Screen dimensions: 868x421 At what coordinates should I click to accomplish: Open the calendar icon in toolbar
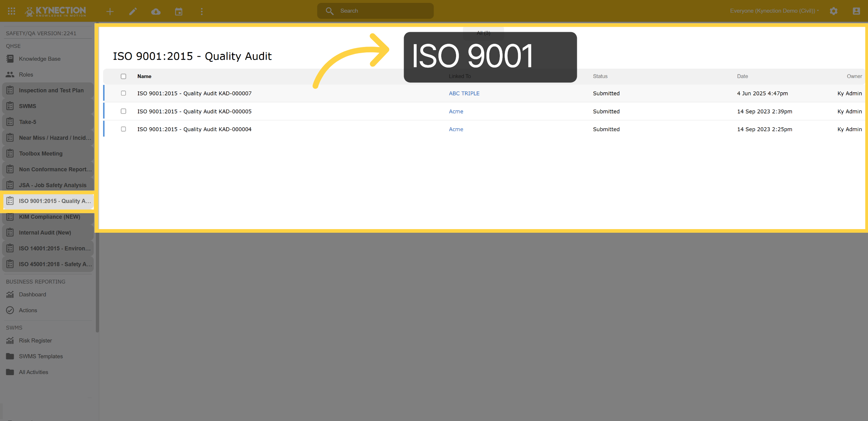179,12
